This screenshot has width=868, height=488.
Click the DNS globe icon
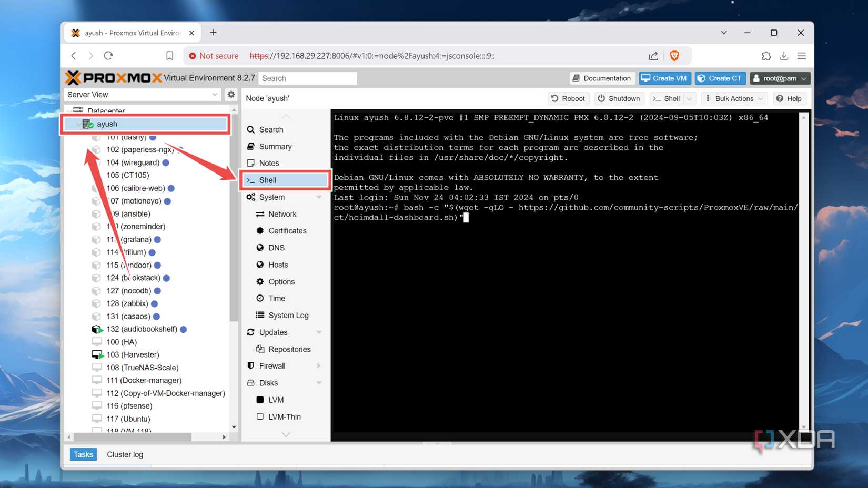pyautogui.click(x=260, y=248)
